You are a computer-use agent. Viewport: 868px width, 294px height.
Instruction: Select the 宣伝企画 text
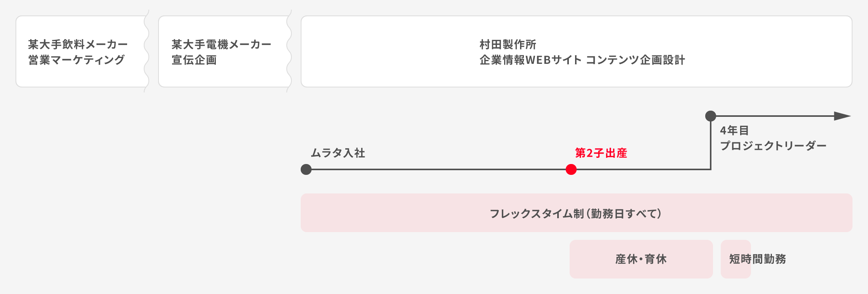[194, 60]
